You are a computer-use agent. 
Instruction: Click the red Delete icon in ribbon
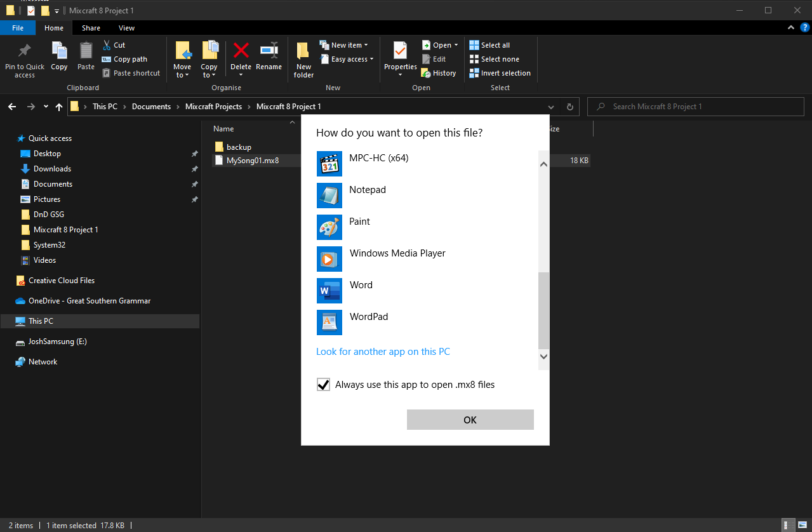tap(241, 51)
